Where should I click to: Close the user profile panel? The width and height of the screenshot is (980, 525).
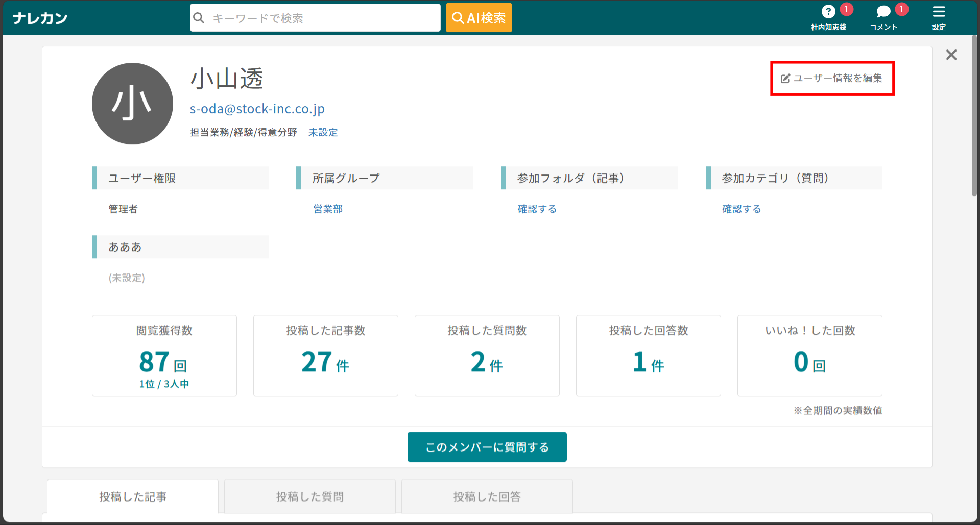point(951,55)
